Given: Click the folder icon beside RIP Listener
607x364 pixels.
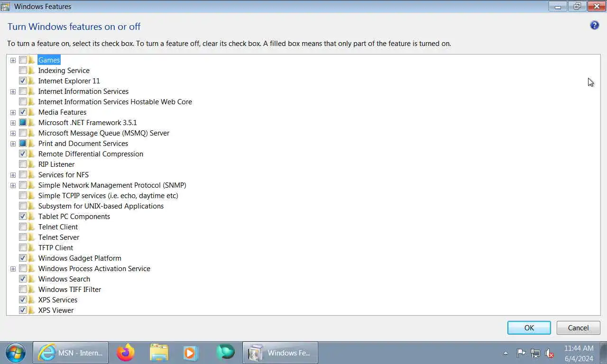Looking at the screenshot, I should point(32,164).
